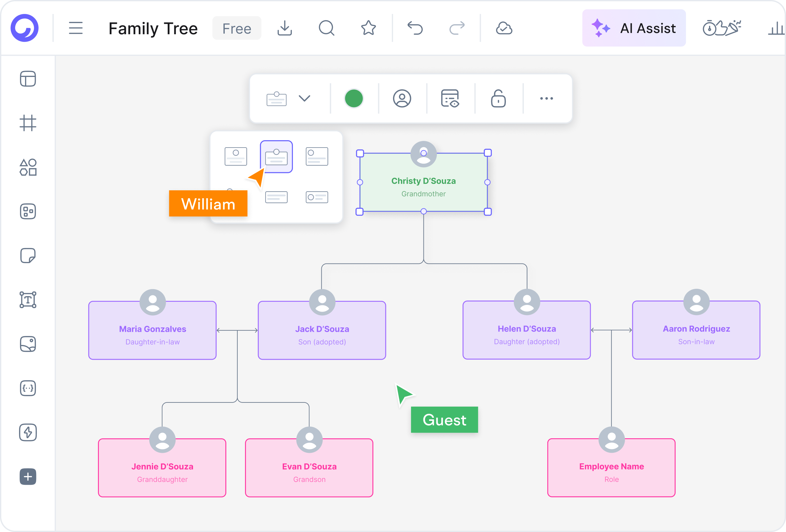Click the Family Tree board title
Screen dimensions: 786x532
pyautogui.click(x=153, y=28)
